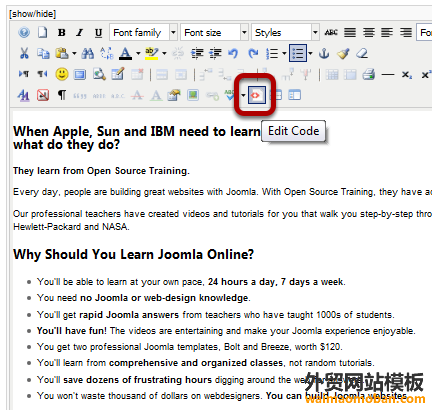Expand the highlight color picker arrow

[x=164, y=53]
